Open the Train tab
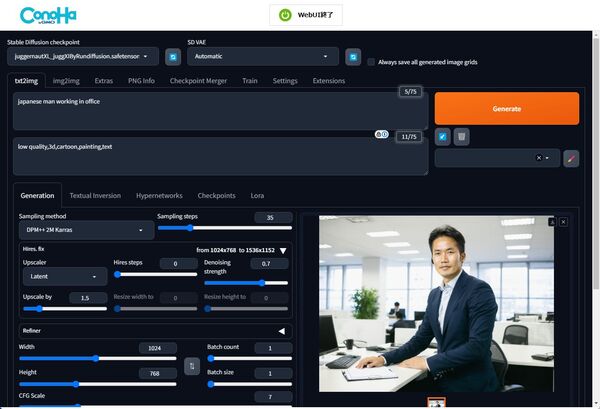Viewport: 600px width, 409px height. click(x=250, y=81)
